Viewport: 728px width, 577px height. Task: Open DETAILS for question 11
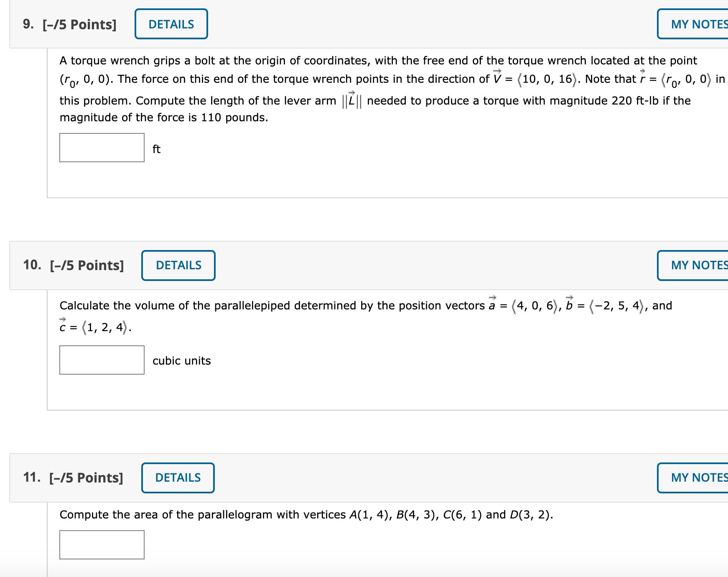point(178,478)
